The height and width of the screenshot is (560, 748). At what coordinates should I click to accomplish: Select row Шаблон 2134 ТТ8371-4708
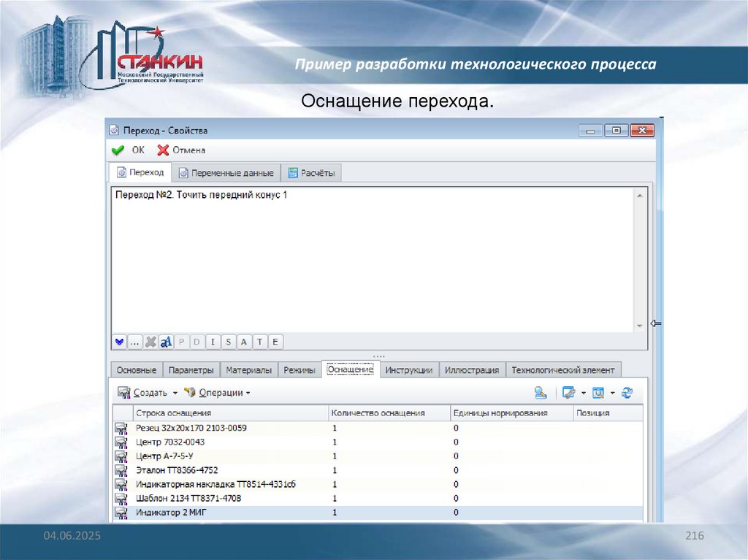tap(378, 499)
